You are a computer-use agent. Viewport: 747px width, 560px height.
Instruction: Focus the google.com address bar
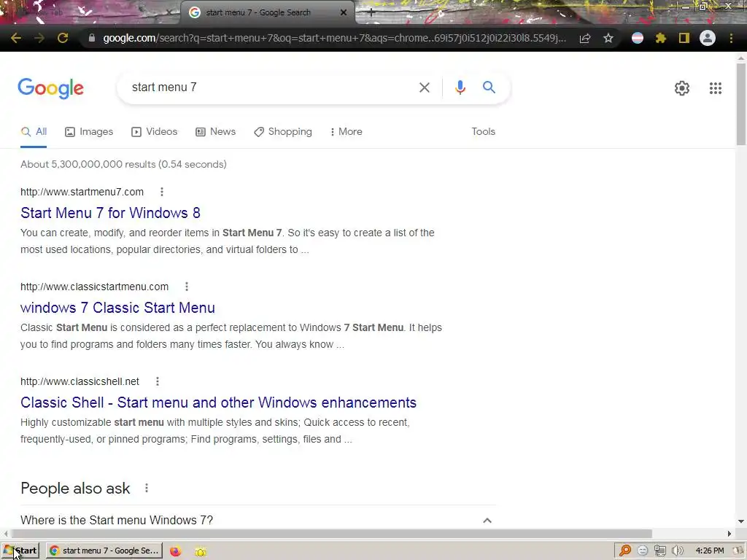point(333,38)
